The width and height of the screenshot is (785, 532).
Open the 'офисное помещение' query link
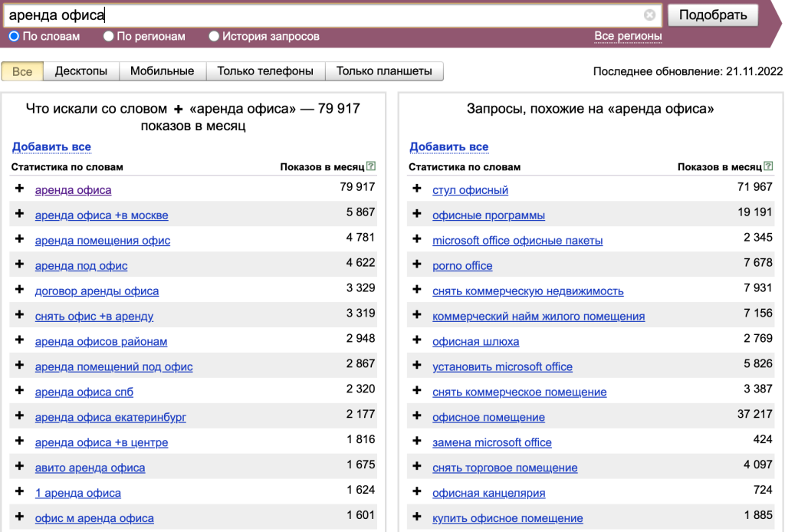click(x=488, y=417)
